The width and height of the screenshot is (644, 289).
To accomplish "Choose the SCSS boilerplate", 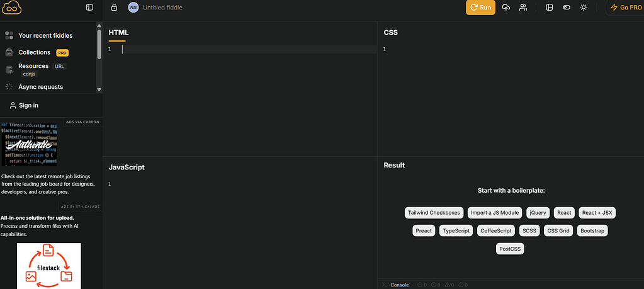I will 530,230.
